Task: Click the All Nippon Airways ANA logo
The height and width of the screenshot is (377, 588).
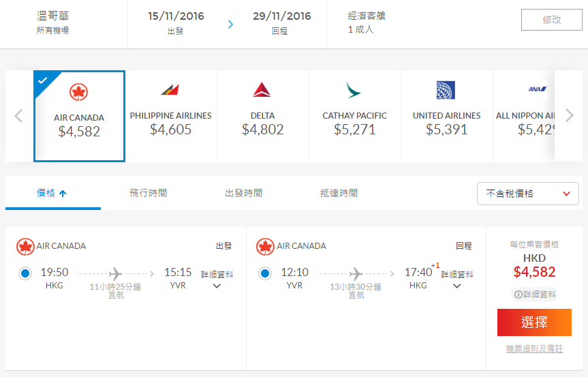Action: click(537, 89)
